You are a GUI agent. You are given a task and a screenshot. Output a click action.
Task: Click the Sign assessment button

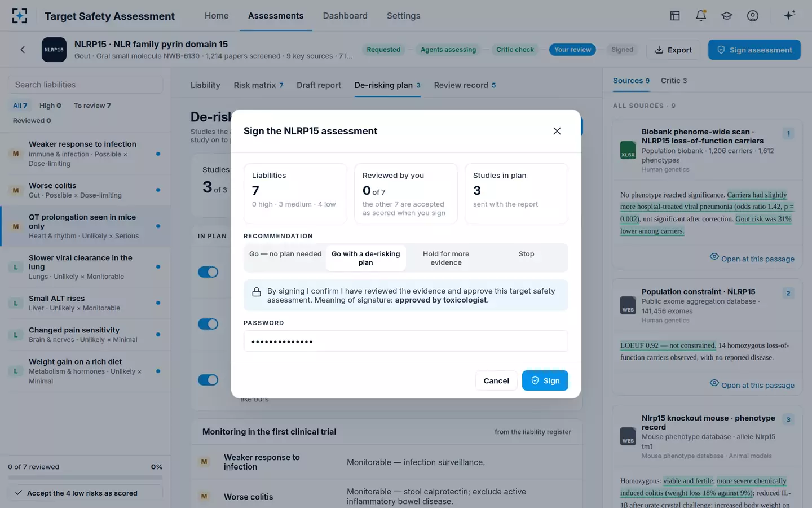754,50
